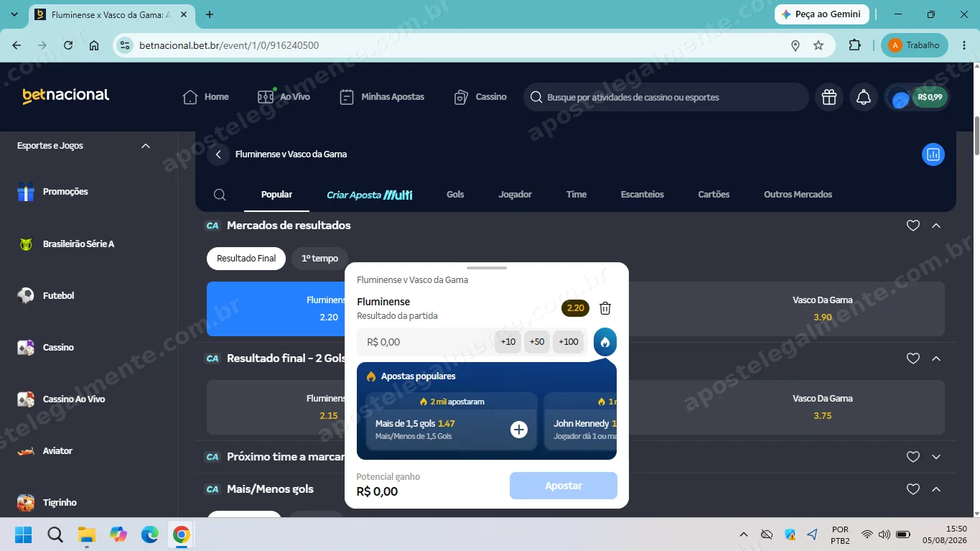Open the match statistics chart icon
The width and height of the screenshot is (980, 551).
point(933,154)
